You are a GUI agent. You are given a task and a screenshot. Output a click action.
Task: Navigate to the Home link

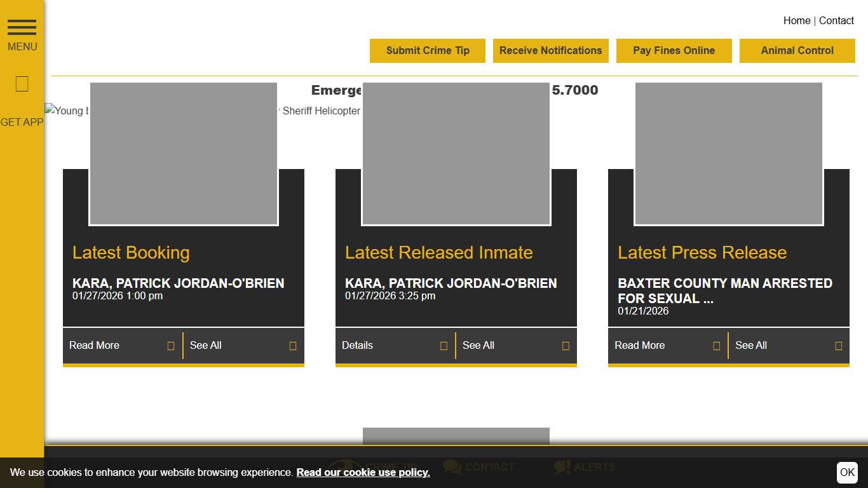pos(796,20)
